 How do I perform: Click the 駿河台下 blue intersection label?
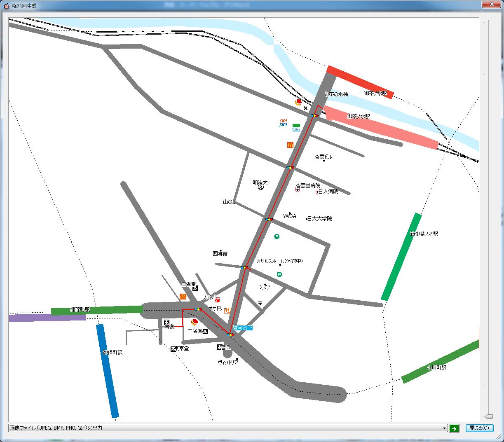pyautogui.click(x=242, y=328)
